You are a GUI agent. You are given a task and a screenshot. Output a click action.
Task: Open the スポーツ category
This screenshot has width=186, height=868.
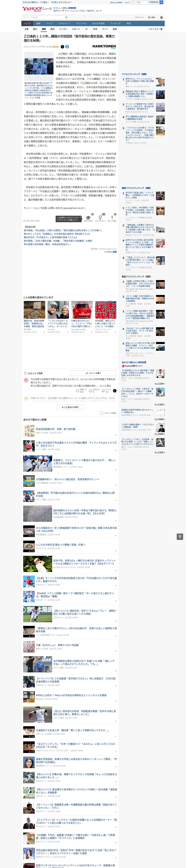(x=76, y=29)
